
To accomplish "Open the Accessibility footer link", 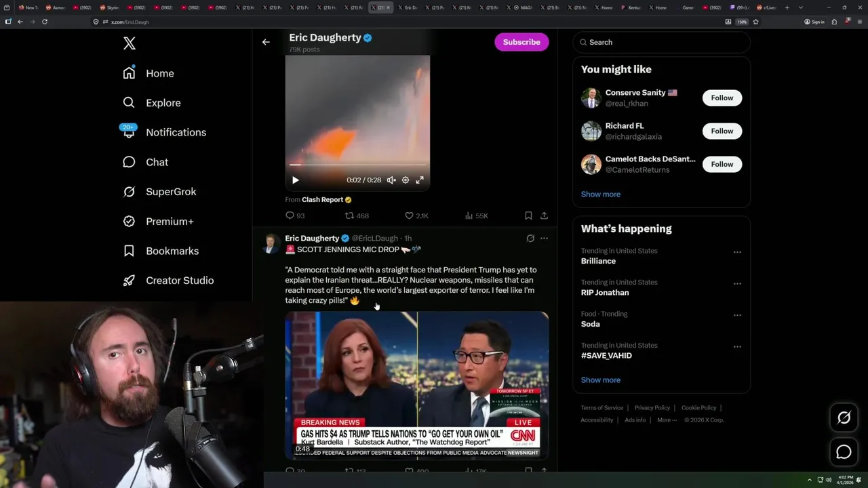I will click(x=597, y=420).
